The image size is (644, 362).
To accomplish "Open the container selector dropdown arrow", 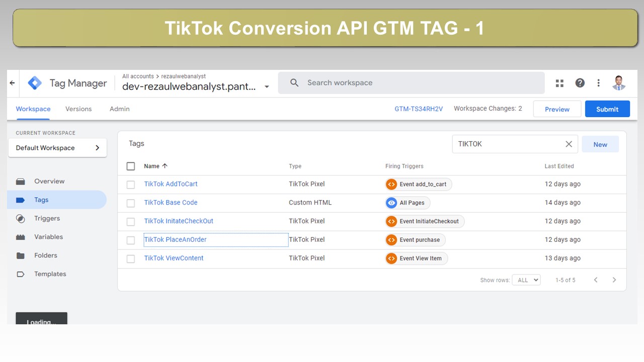I will click(x=267, y=87).
